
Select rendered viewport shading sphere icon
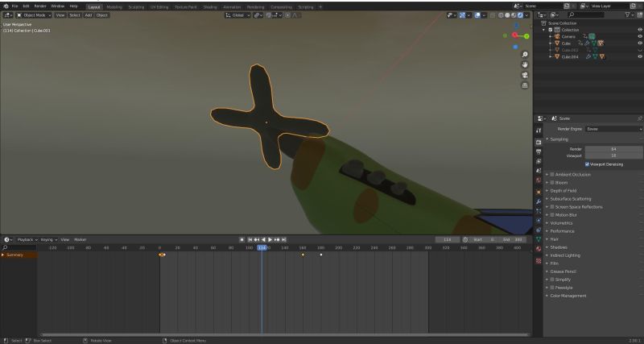pos(520,15)
